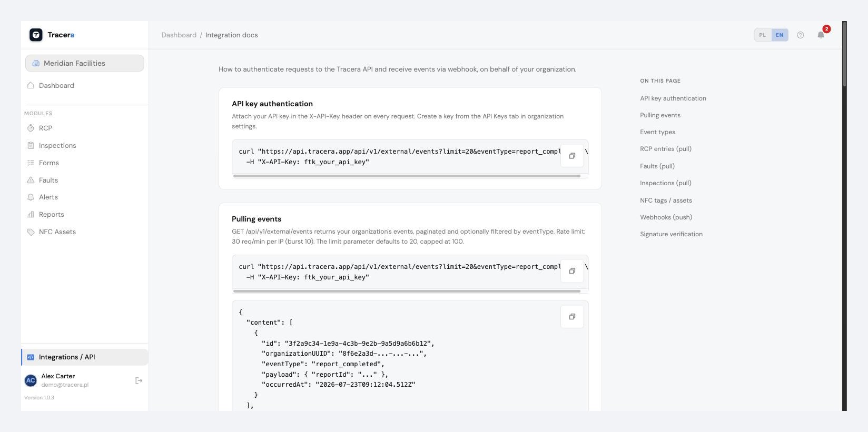Open the Inspections module
The height and width of the screenshot is (432, 868).
click(85, 146)
